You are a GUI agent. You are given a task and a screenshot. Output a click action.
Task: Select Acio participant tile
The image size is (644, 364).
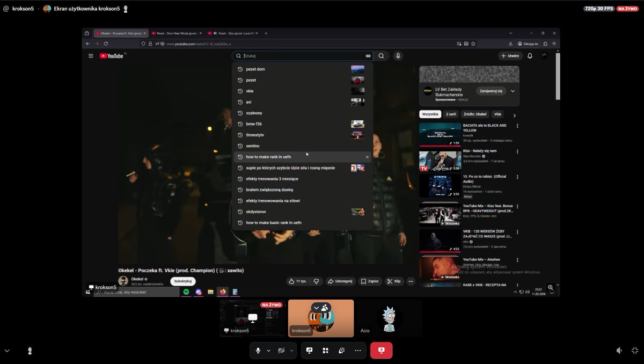click(389, 318)
